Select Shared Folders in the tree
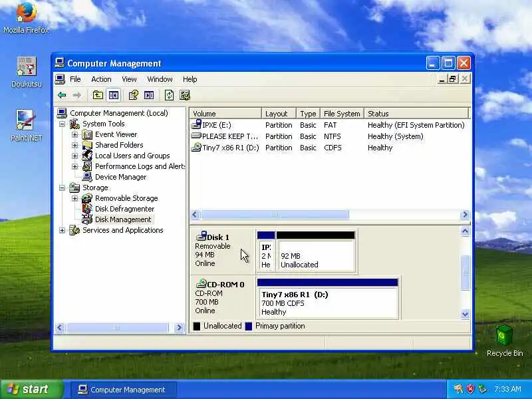The height and width of the screenshot is (399, 532). (x=119, y=145)
